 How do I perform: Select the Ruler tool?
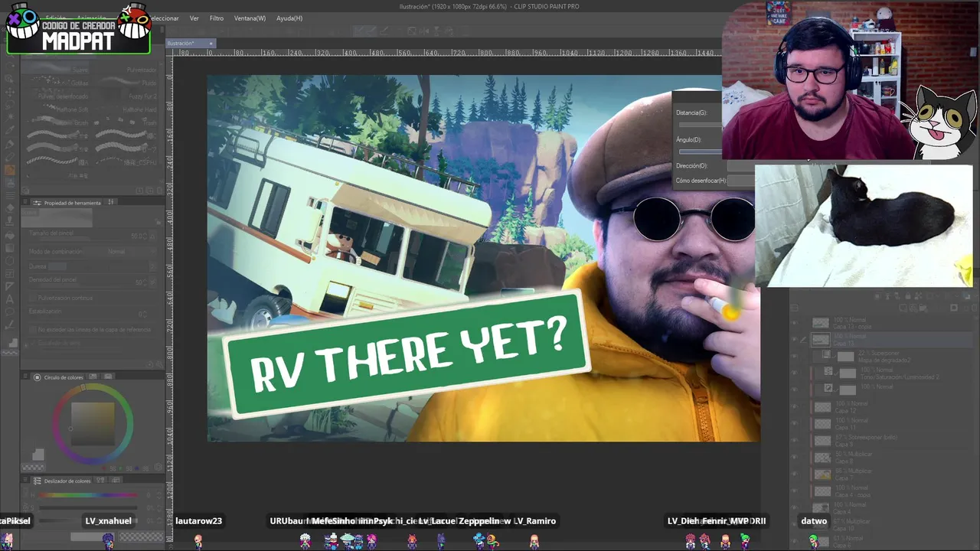[x=9, y=285]
